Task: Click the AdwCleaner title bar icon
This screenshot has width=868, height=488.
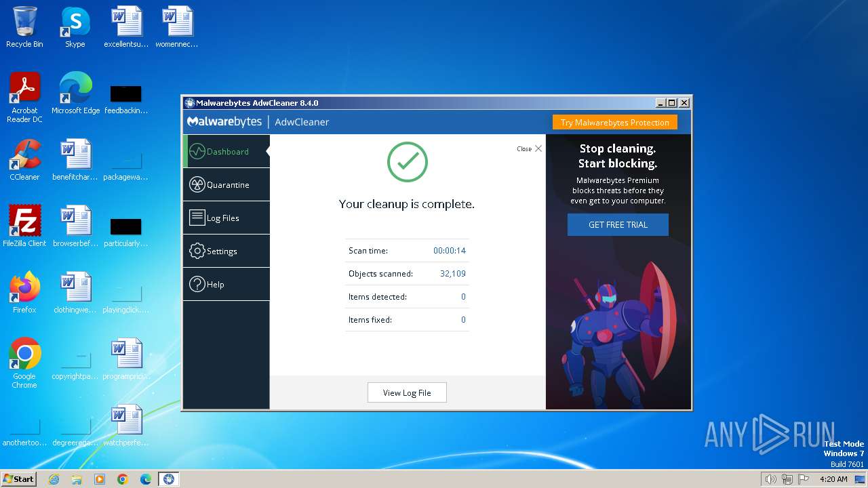Action: pos(189,103)
